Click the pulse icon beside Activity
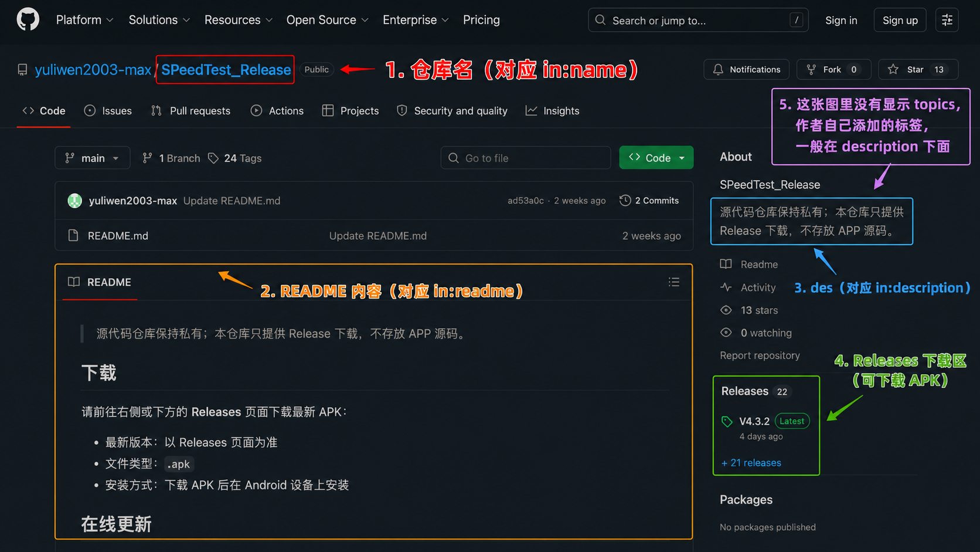Image resolution: width=980 pixels, height=552 pixels. point(726,287)
